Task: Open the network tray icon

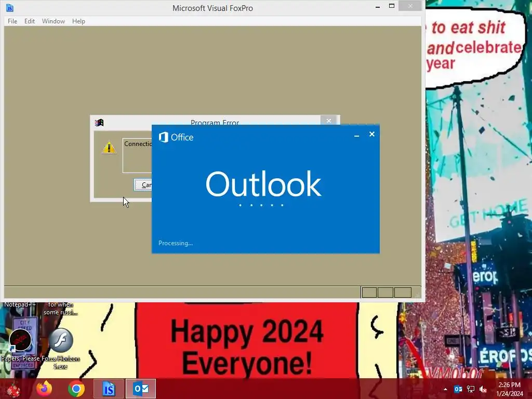Action: (471, 389)
